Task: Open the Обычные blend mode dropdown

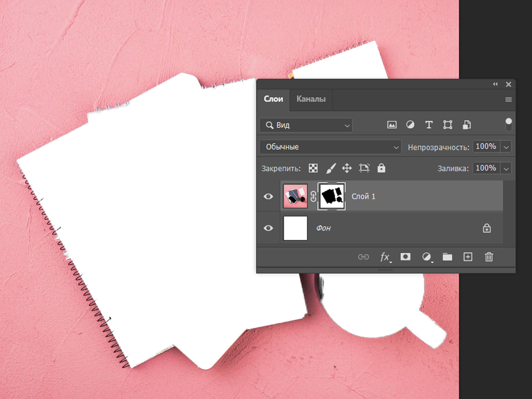Action: (x=330, y=147)
